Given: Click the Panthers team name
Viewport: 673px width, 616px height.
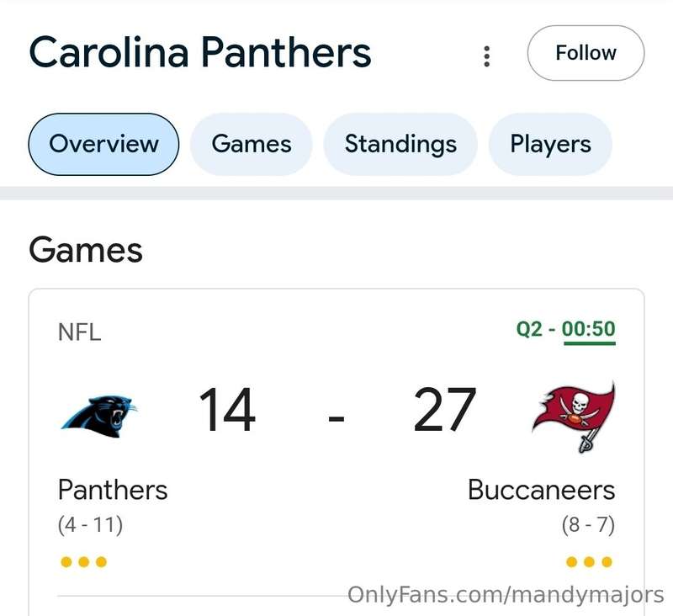Looking at the screenshot, I should 113,490.
